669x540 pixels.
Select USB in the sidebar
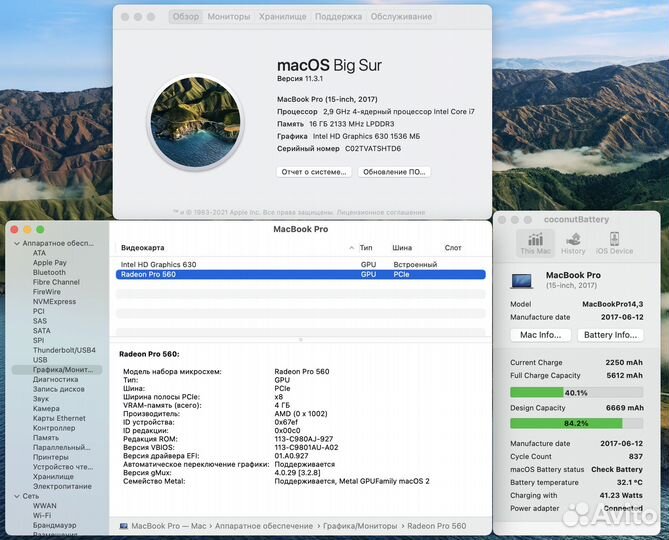tap(40, 360)
